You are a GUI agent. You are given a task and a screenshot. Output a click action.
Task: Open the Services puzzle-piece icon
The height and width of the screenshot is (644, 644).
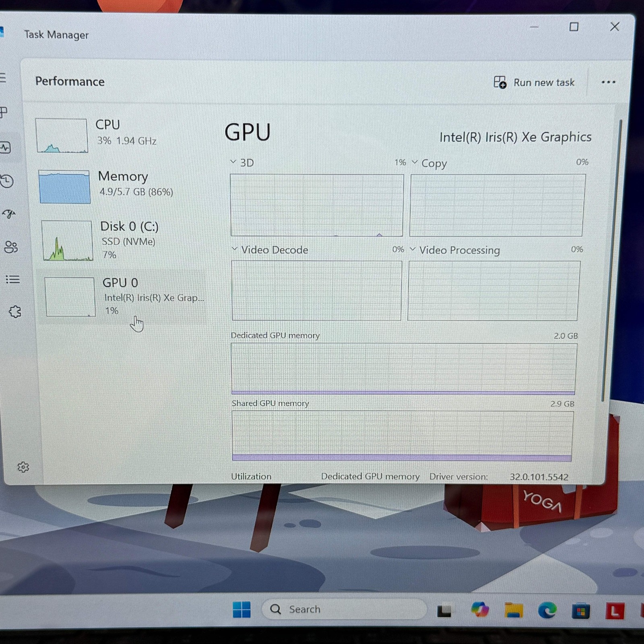[x=15, y=312]
